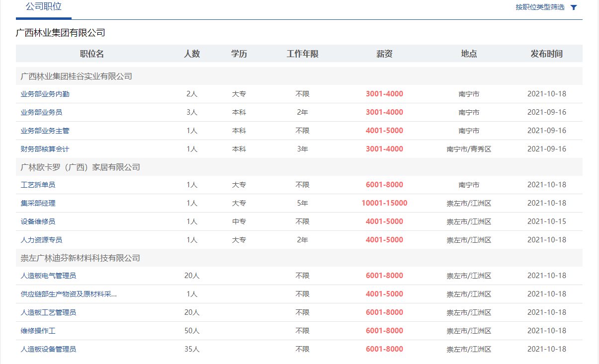Click 50人 headcount for 维修操作工

(192, 331)
